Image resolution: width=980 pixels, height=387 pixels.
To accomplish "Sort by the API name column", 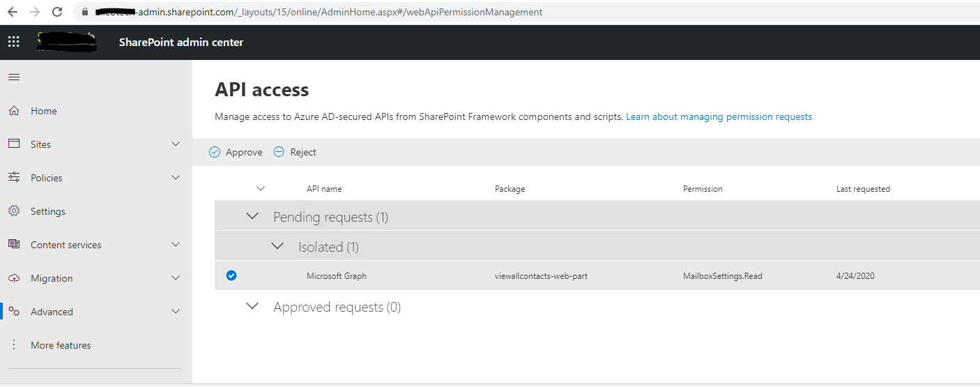I will [x=324, y=188].
